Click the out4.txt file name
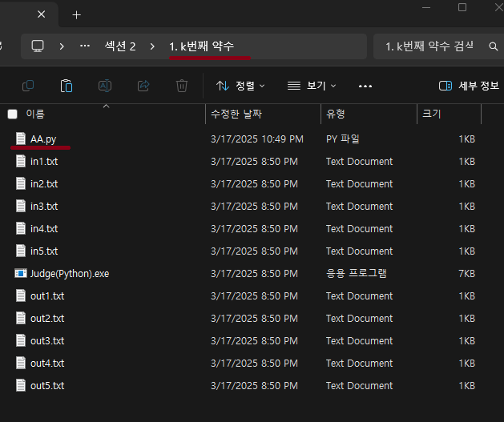Viewport: 504px width, 422px height. 47,364
